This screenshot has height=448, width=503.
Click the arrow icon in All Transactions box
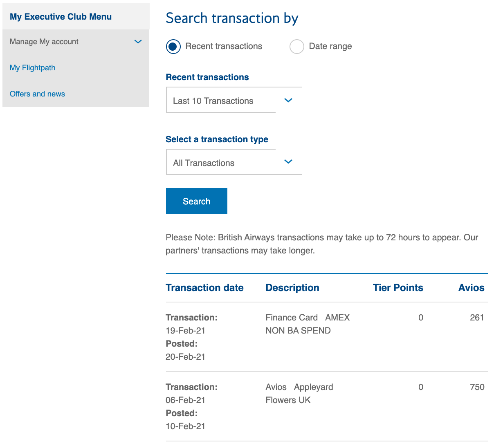pyautogui.click(x=288, y=161)
